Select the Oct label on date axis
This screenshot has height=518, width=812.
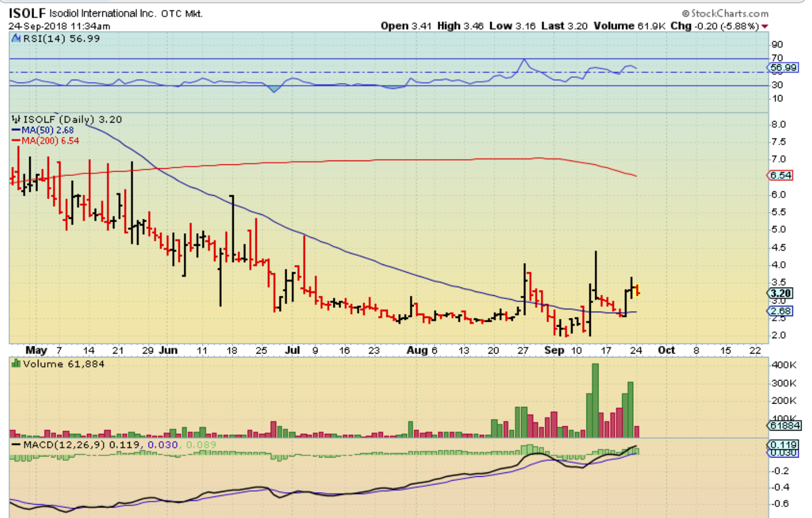(666, 350)
